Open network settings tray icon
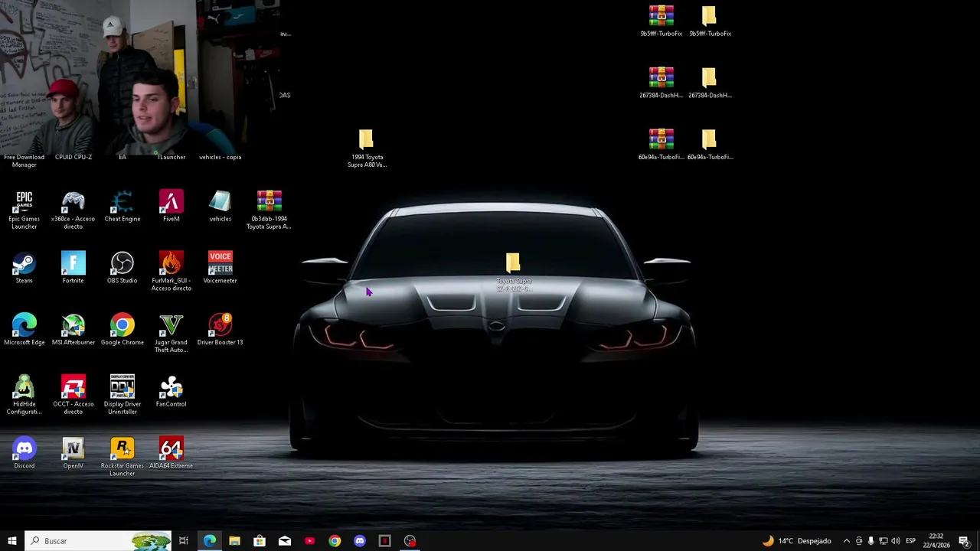 (x=883, y=541)
